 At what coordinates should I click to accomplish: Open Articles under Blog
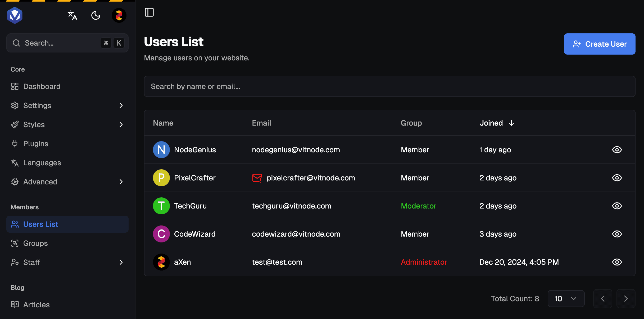click(x=67, y=305)
